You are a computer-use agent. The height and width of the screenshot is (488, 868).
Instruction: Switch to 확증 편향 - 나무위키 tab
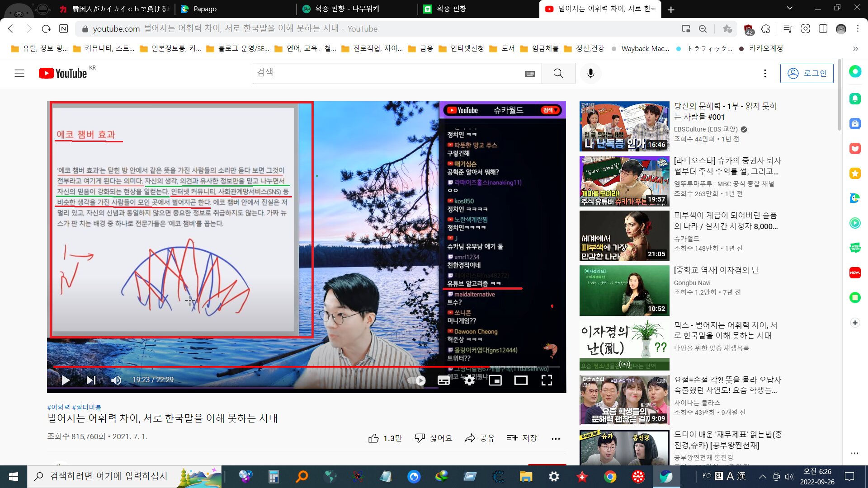[x=347, y=9]
